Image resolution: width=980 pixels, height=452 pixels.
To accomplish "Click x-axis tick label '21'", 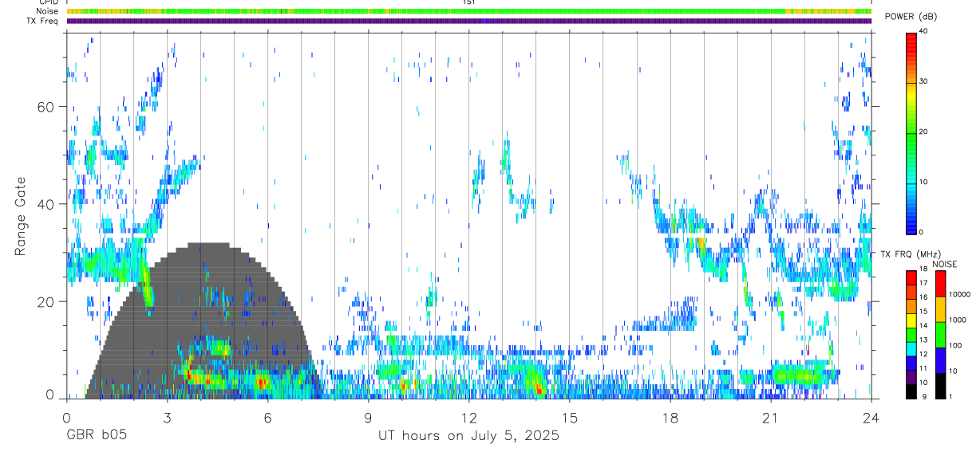I will point(770,417).
